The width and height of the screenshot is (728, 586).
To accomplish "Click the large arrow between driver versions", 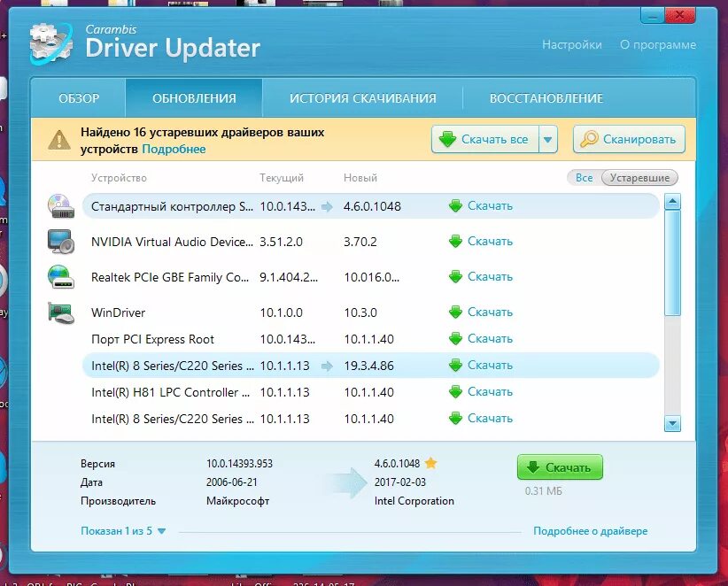I will pyautogui.click(x=349, y=482).
